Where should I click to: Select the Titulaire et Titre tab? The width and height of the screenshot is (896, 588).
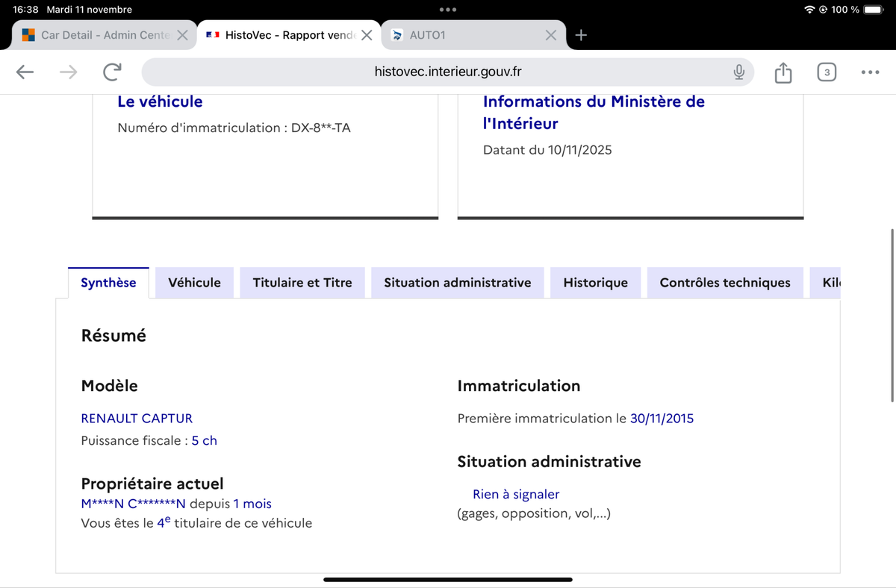pos(302,283)
